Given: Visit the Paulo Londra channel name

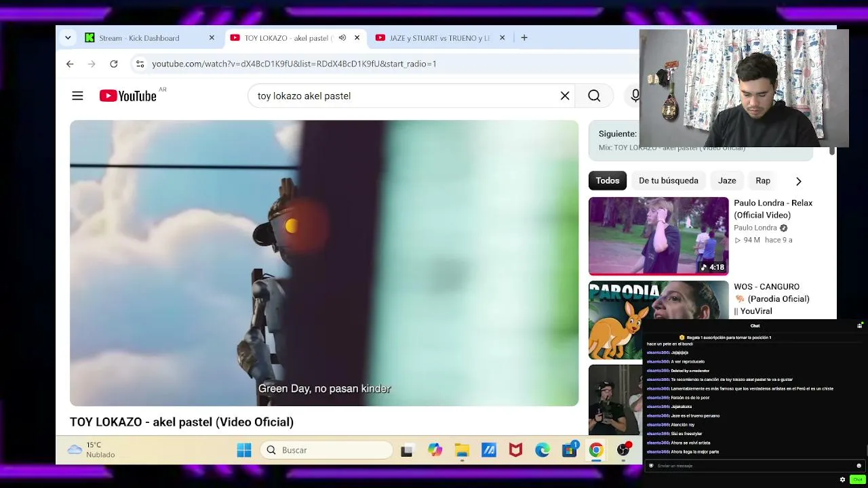Looking at the screenshot, I should (755, 228).
